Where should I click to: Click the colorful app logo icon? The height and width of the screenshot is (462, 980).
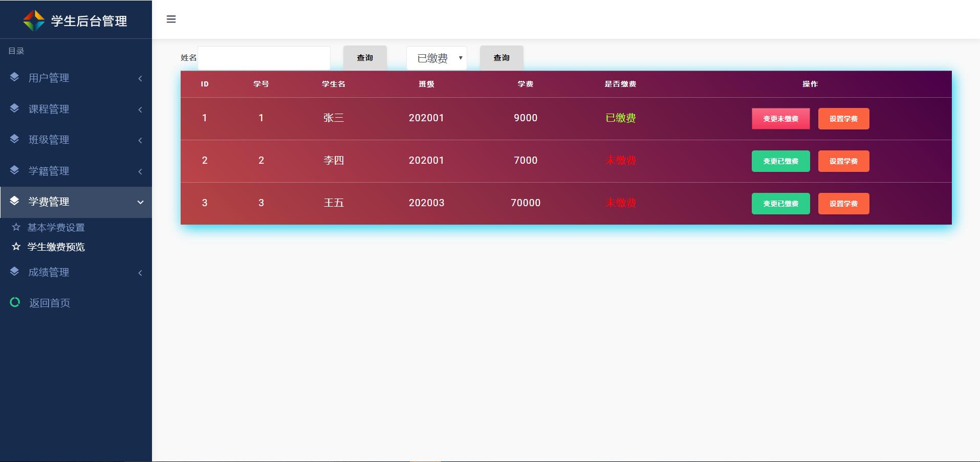(34, 20)
